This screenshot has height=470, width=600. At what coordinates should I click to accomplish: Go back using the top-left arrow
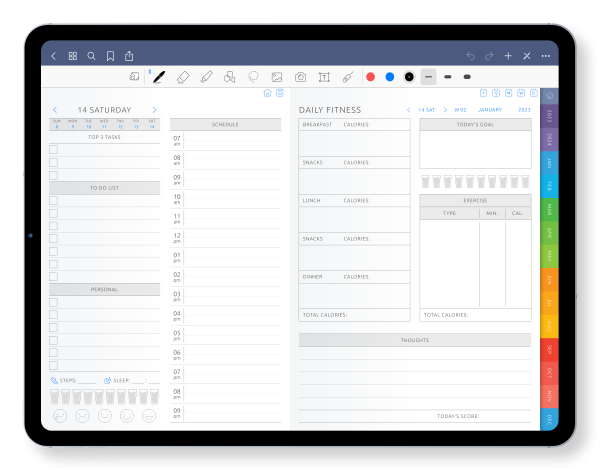tap(54, 56)
